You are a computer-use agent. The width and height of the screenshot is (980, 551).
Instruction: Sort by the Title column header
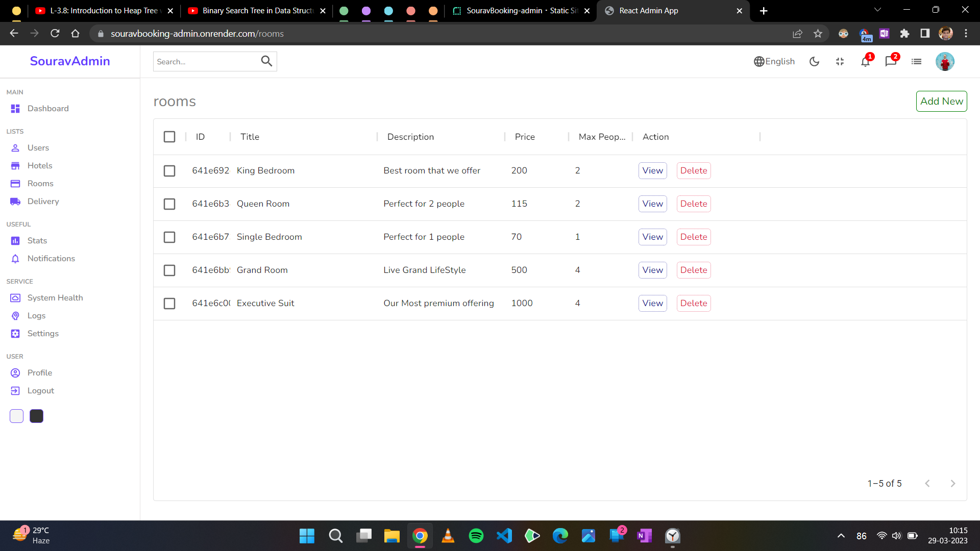click(x=250, y=137)
